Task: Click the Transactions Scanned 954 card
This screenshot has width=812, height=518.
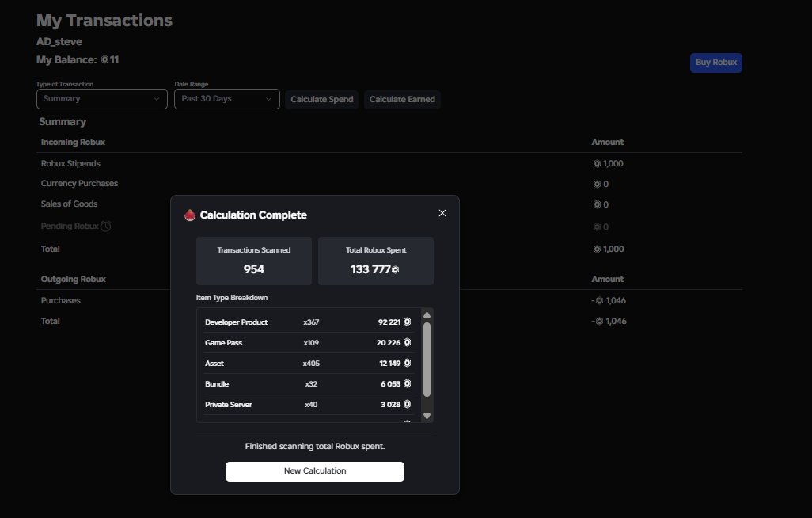Action: pyautogui.click(x=254, y=261)
